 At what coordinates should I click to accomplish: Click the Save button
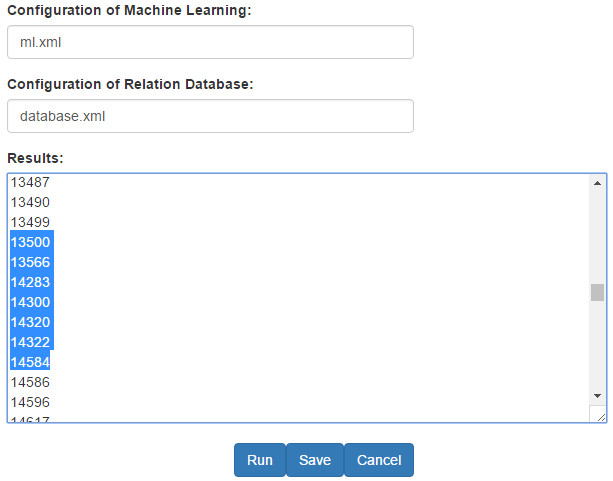[315, 460]
